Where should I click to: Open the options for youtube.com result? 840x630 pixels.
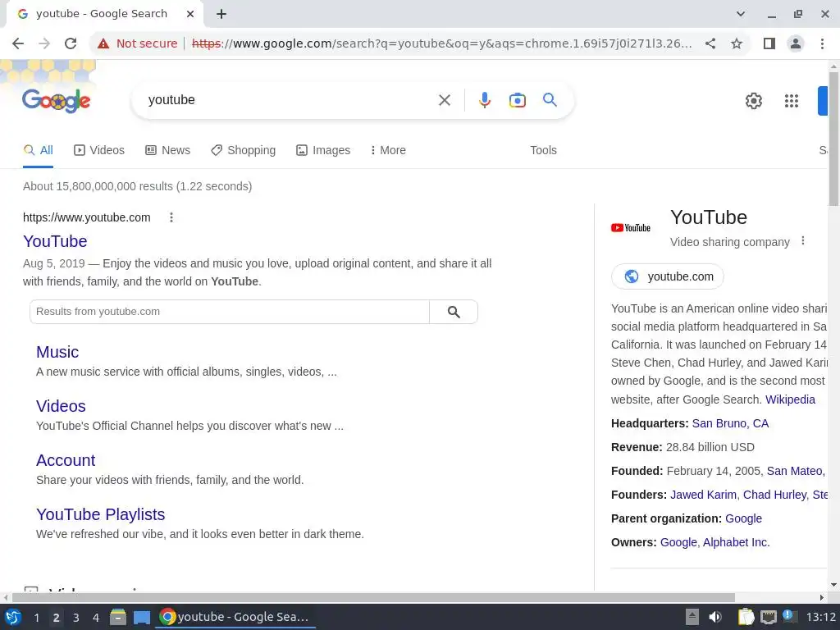(171, 217)
